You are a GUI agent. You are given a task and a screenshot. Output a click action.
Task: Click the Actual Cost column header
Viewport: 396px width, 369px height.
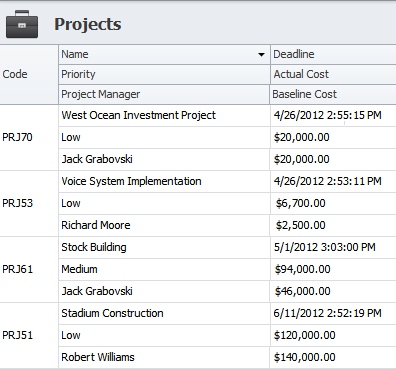(333, 74)
